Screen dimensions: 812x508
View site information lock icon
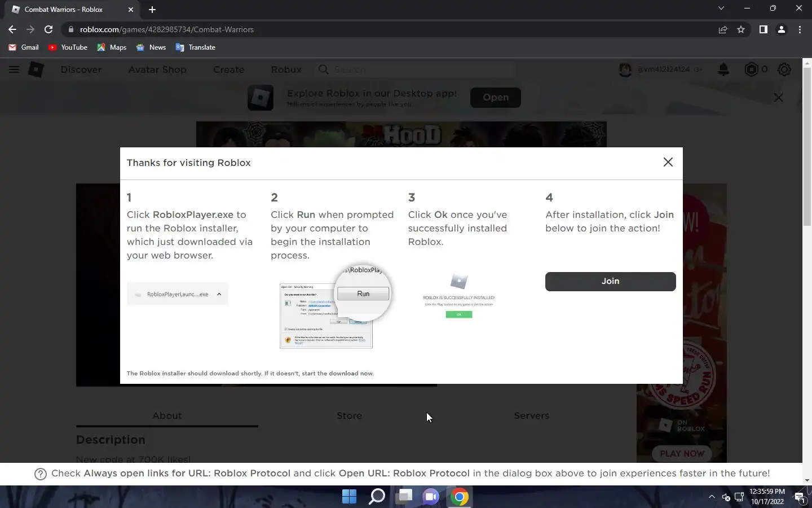[x=70, y=29]
